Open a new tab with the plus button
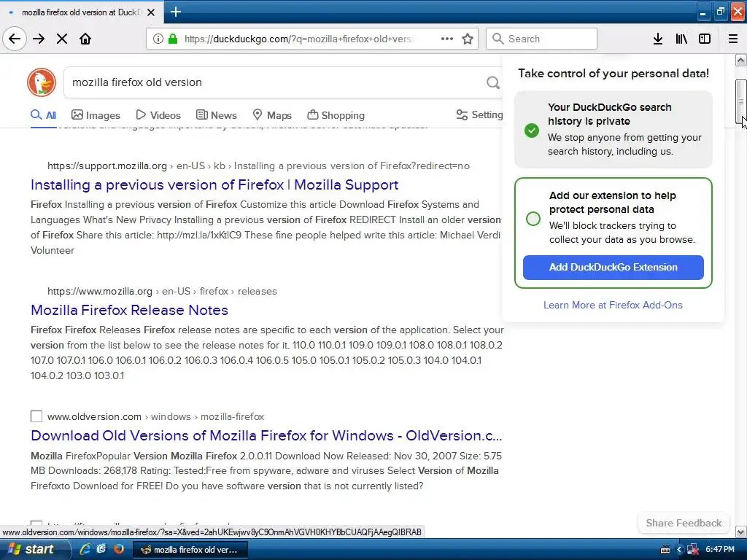The image size is (747, 560). pyautogui.click(x=175, y=12)
